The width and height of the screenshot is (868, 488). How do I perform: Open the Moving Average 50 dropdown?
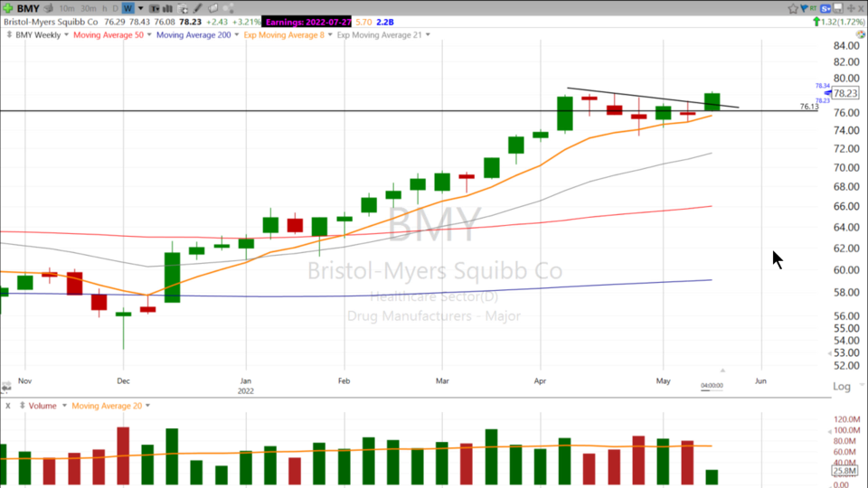(149, 35)
